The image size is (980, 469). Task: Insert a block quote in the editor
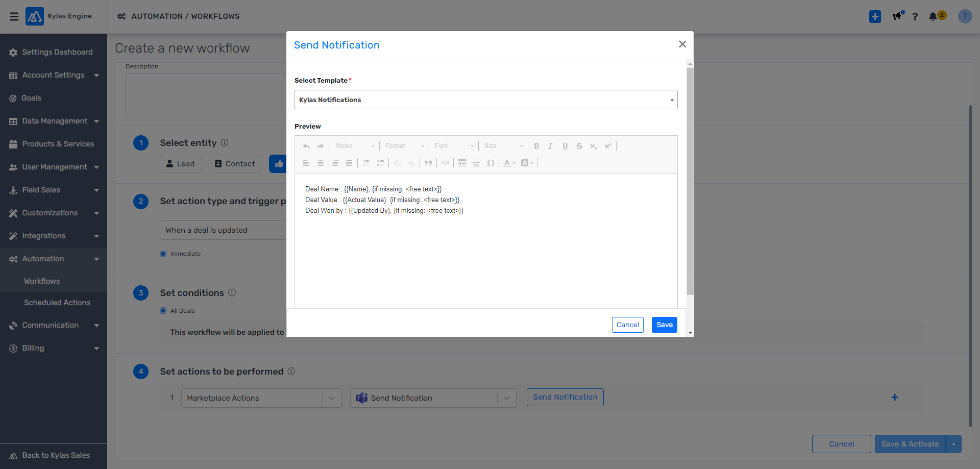(428, 163)
